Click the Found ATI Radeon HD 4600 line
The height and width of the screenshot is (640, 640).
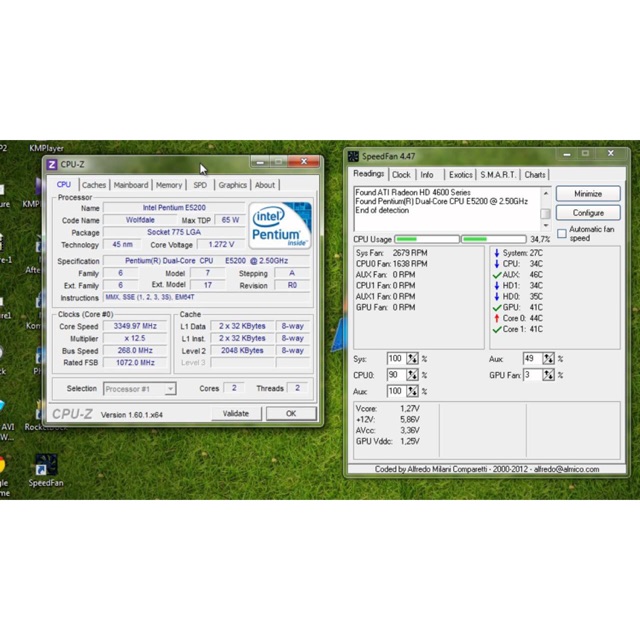click(413, 192)
